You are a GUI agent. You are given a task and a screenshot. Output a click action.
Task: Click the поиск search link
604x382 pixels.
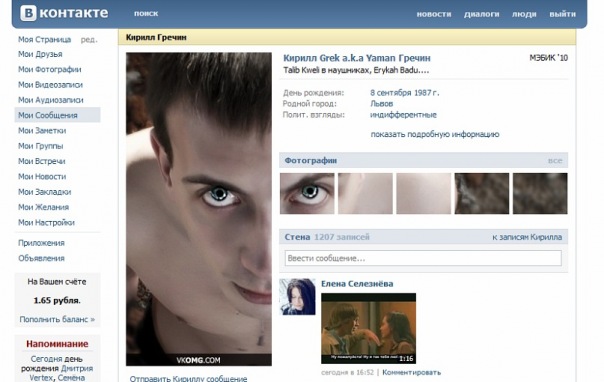point(146,13)
